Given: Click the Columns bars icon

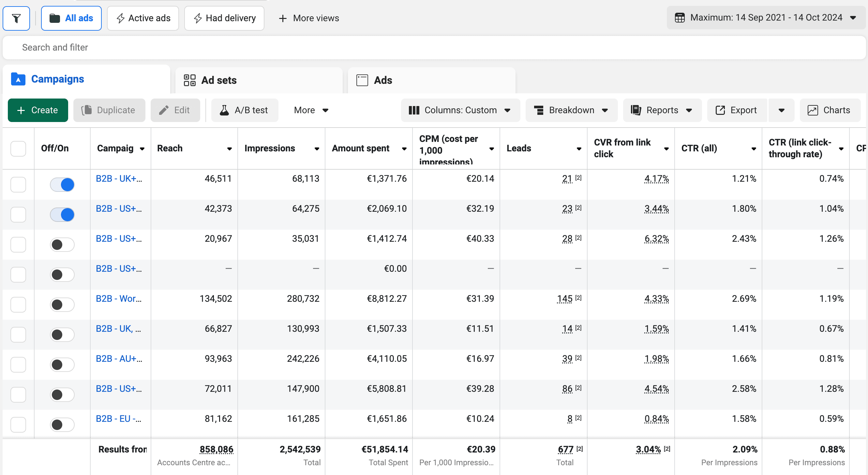Looking at the screenshot, I should point(414,110).
